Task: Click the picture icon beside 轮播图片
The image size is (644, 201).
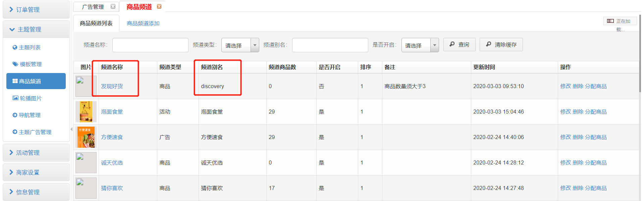Action: coord(15,98)
